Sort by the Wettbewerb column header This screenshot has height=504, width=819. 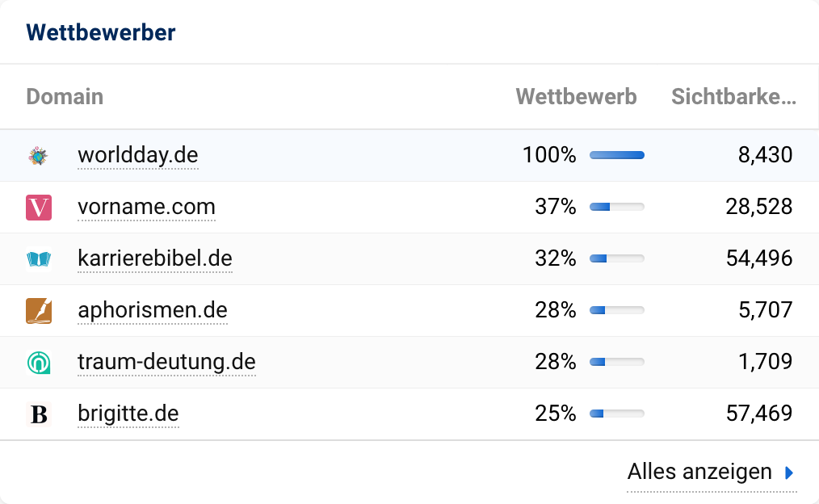(x=576, y=97)
